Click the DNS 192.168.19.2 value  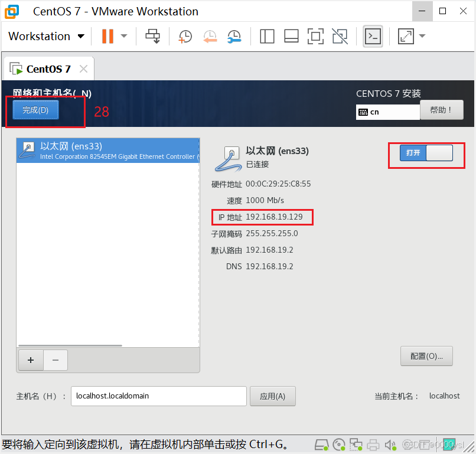(x=269, y=266)
